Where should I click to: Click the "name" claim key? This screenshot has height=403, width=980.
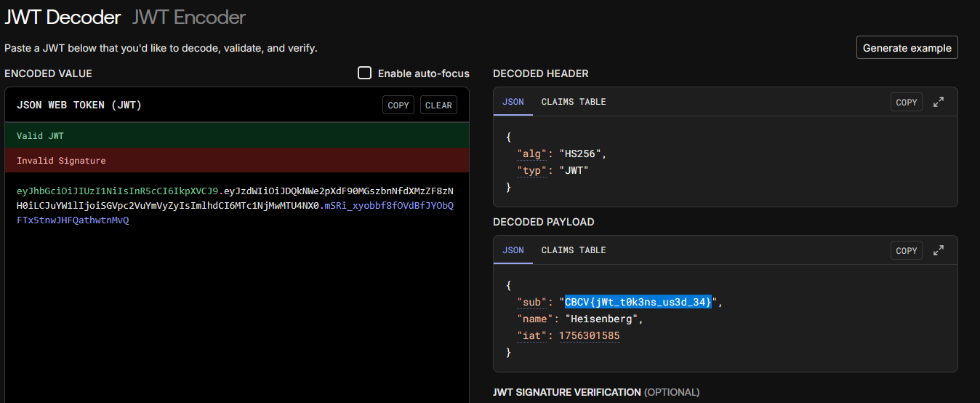coord(534,319)
